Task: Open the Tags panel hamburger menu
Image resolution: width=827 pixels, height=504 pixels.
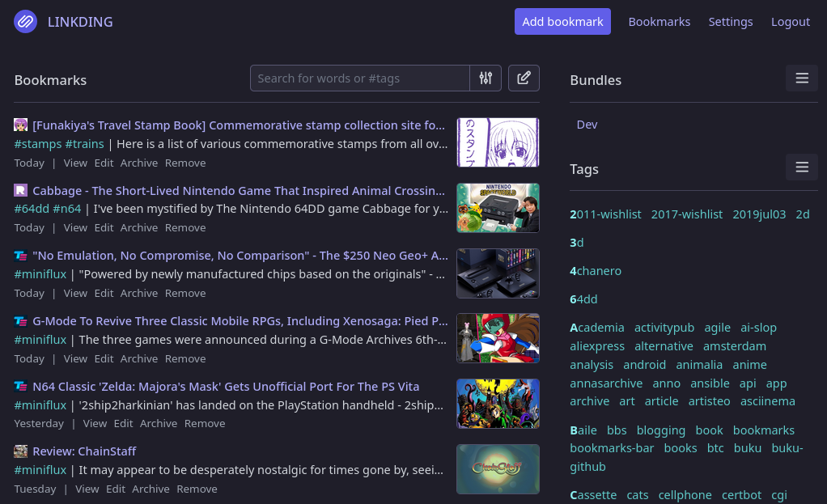Action: pos(802,167)
